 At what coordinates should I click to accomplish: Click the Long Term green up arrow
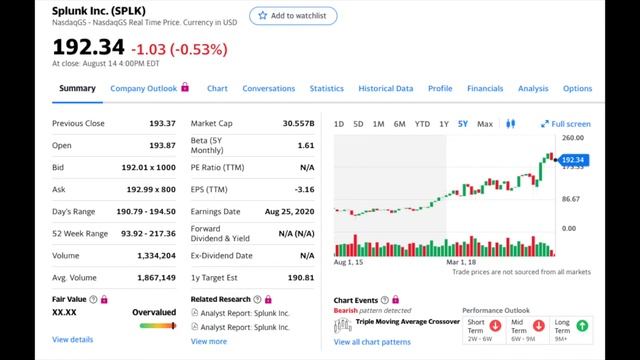point(582,326)
